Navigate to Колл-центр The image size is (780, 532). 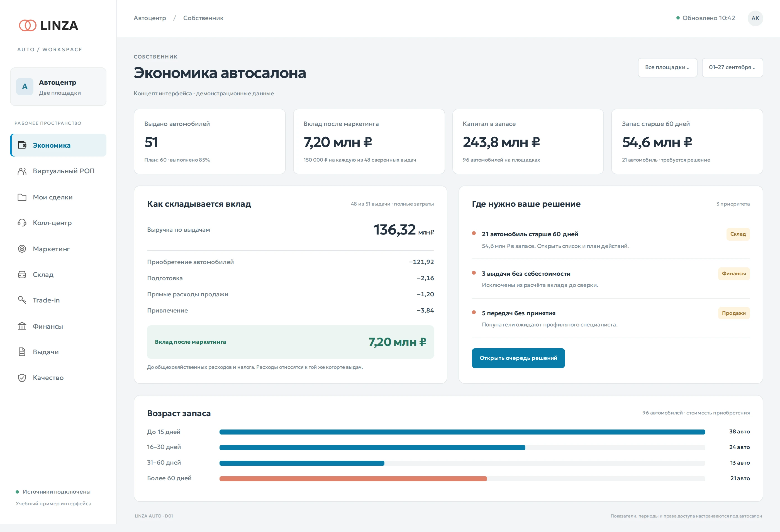(x=58, y=223)
